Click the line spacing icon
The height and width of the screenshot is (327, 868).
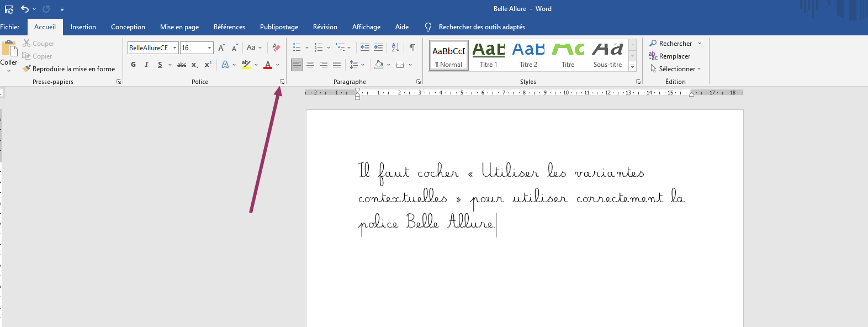pos(354,65)
